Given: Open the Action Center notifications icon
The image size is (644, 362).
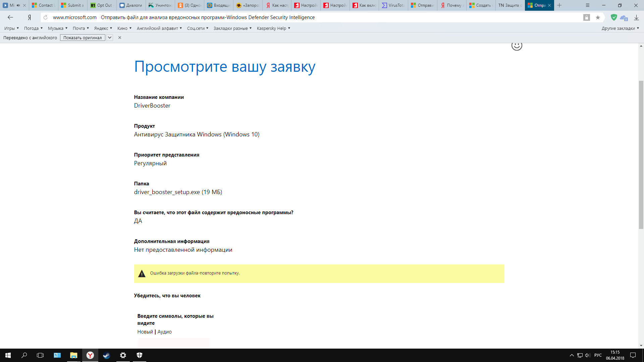Looking at the screenshot, I should [633, 355].
